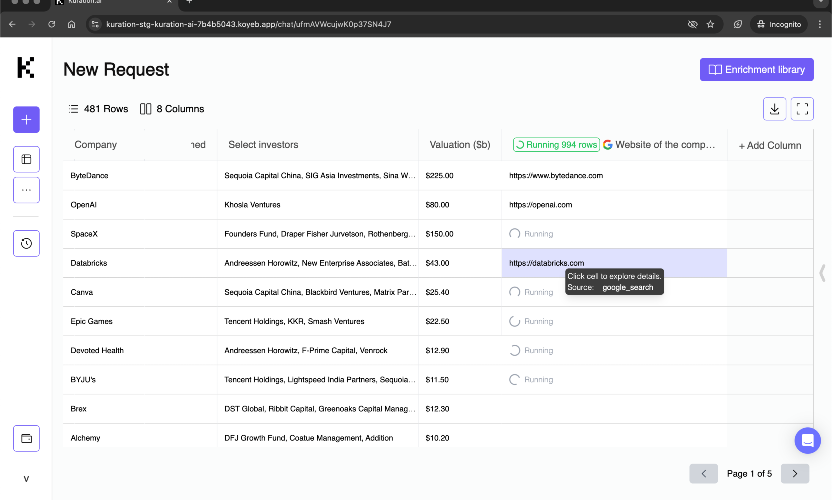Viewport: 832px width, 500px height.
Task: Click the $225.00 valuation cell
Action: tap(460, 176)
